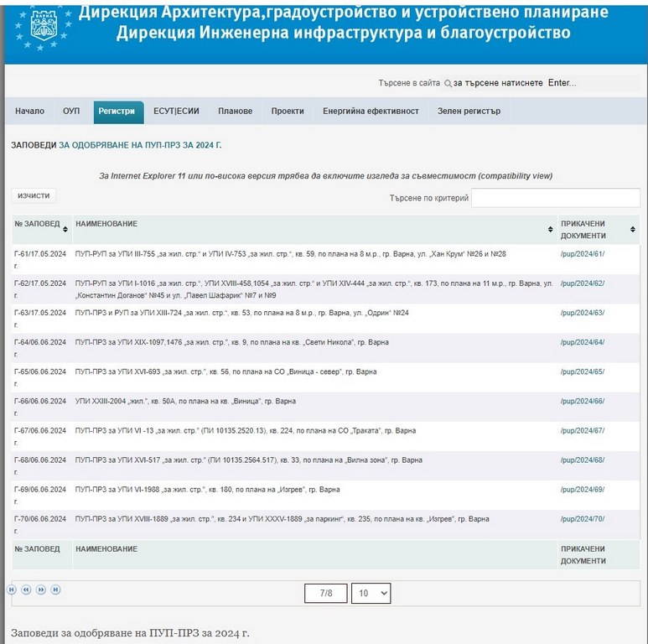Go to the first page of results
The image size is (648, 644).
12,589
